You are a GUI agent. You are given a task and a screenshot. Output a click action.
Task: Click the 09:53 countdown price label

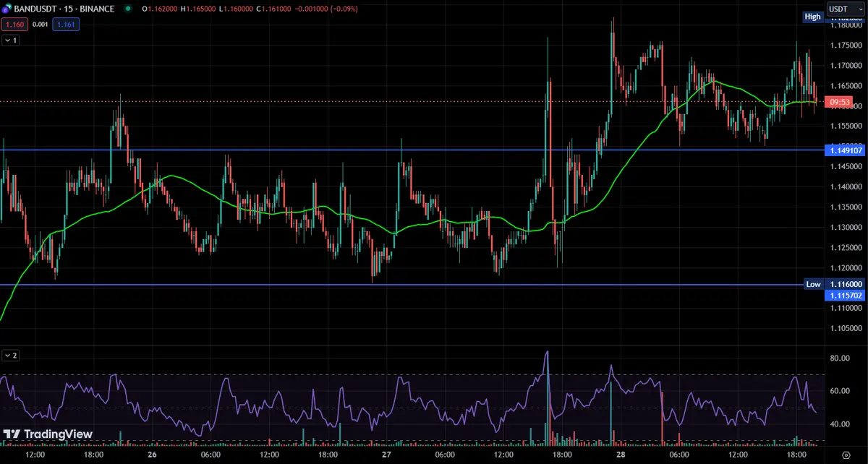[840, 102]
